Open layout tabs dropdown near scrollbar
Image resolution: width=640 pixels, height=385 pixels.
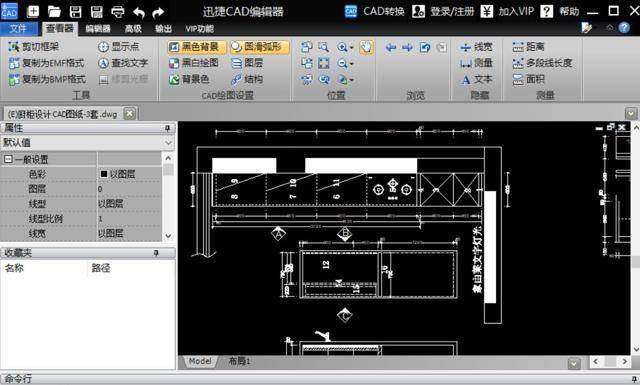point(574,363)
